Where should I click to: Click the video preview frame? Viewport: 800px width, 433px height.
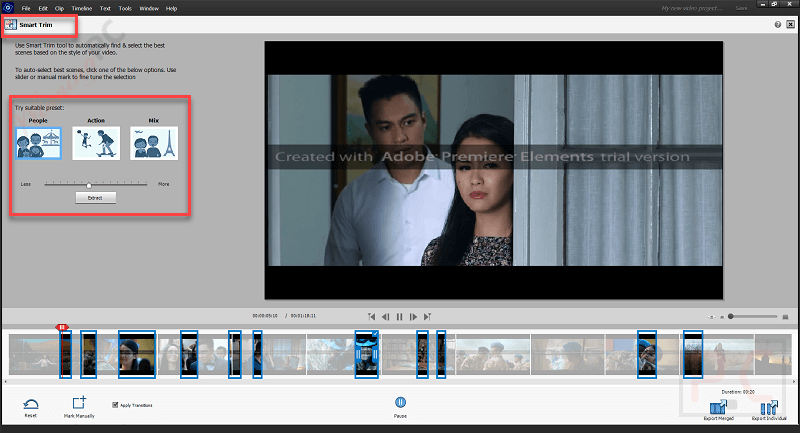click(494, 170)
